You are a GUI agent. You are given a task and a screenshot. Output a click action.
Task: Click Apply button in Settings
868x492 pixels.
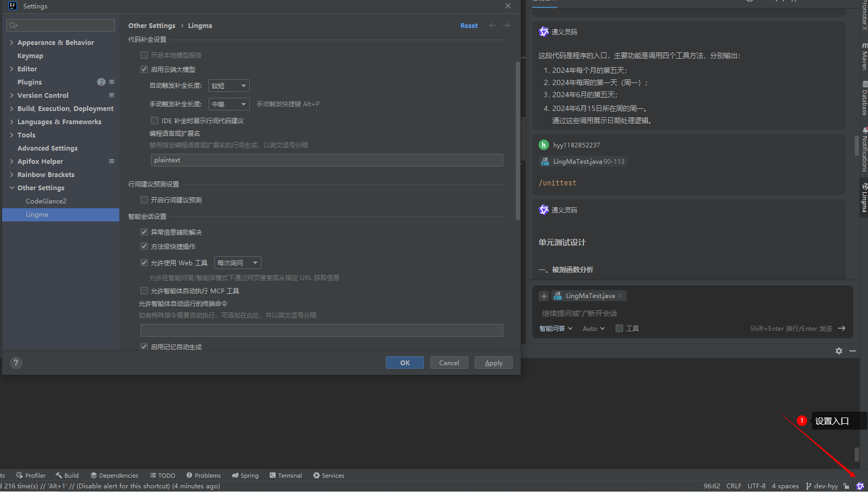pyautogui.click(x=494, y=363)
